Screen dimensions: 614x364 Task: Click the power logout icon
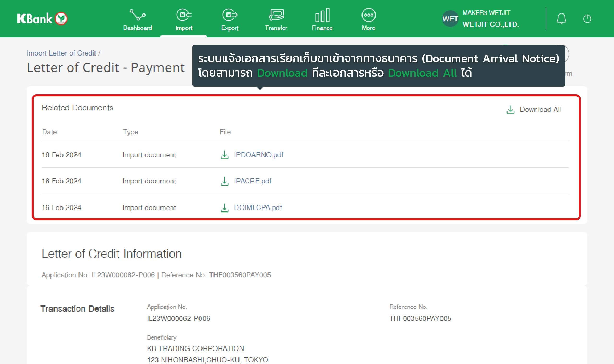[587, 19]
